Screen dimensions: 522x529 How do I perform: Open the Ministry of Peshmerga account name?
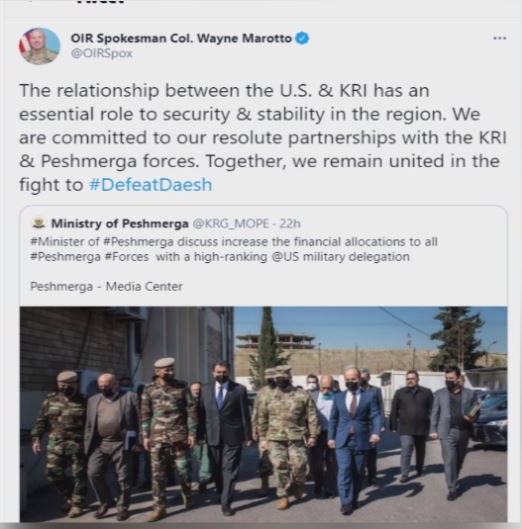tap(120, 223)
